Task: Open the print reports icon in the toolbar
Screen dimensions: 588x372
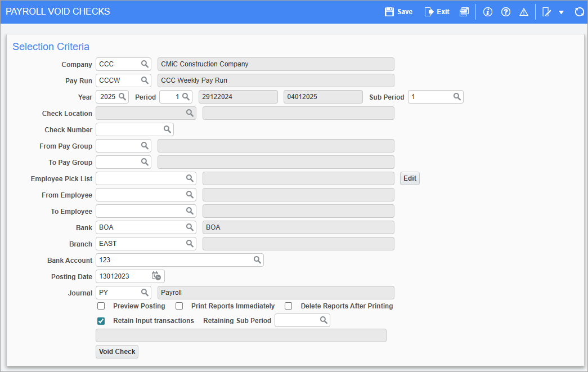Action: click(464, 11)
